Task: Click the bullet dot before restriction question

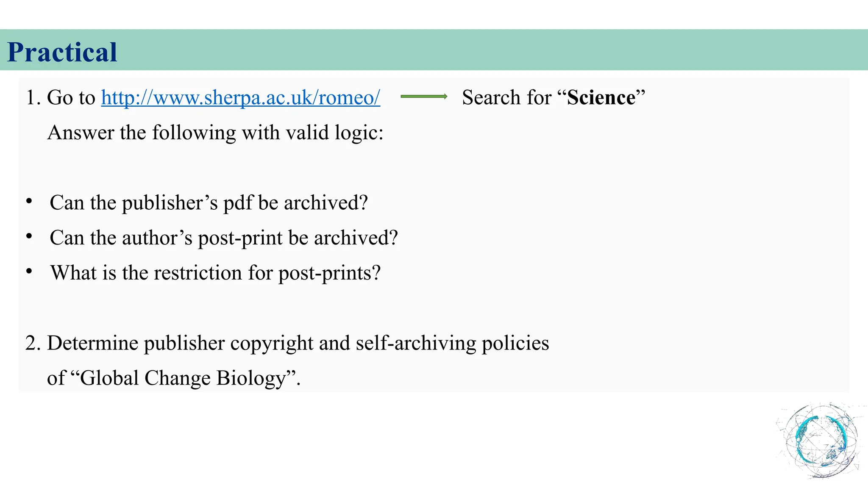Action: coord(29,272)
